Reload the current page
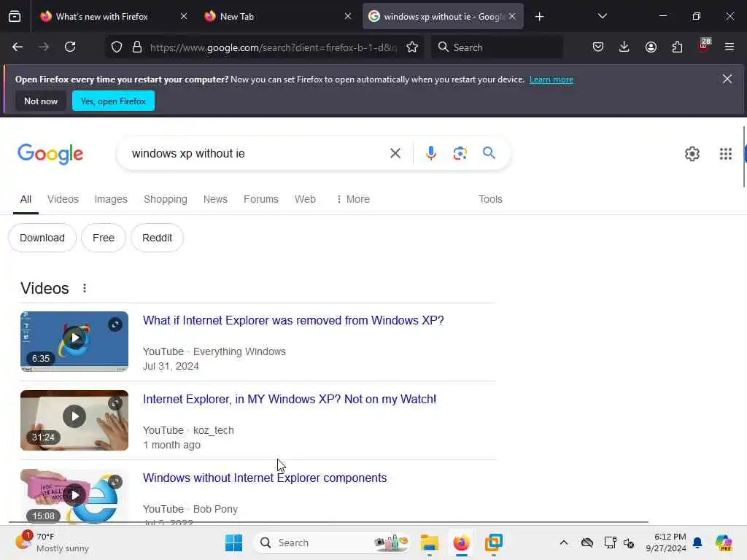747x560 pixels. click(70, 47)
